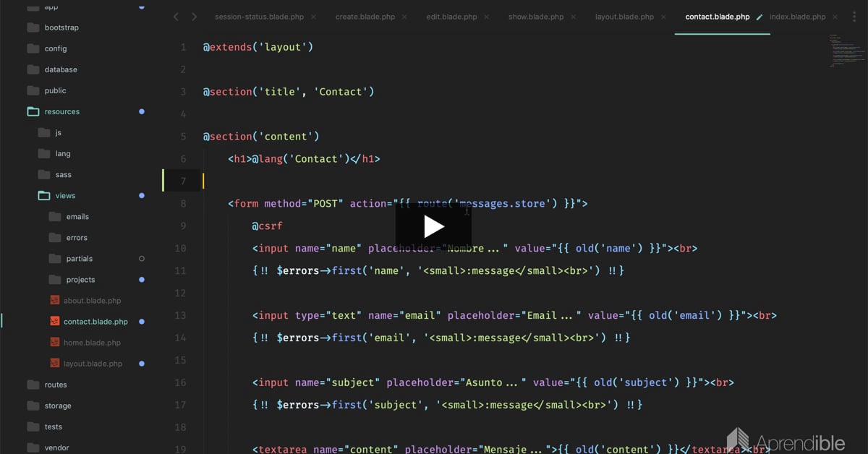This screenshot has height=454, width=868.
Task: Expand the emails folder
Action: tap(77, 216)
